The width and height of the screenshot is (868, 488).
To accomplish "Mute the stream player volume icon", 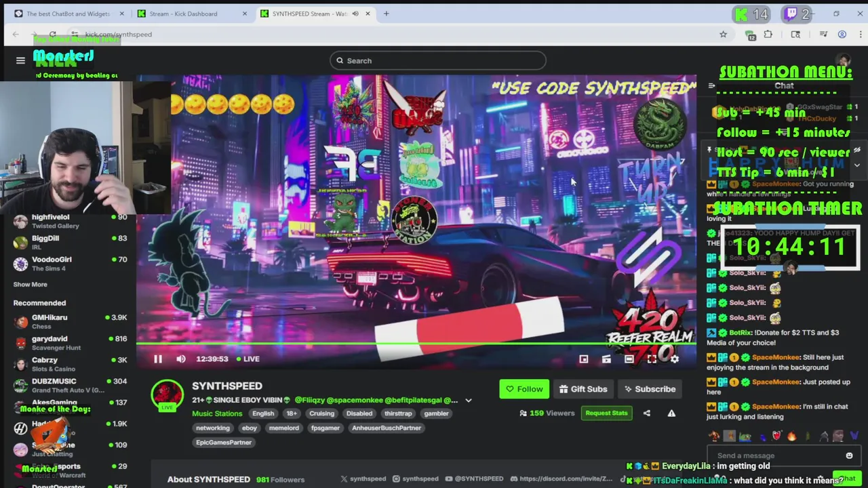I will tap(180, 359).
